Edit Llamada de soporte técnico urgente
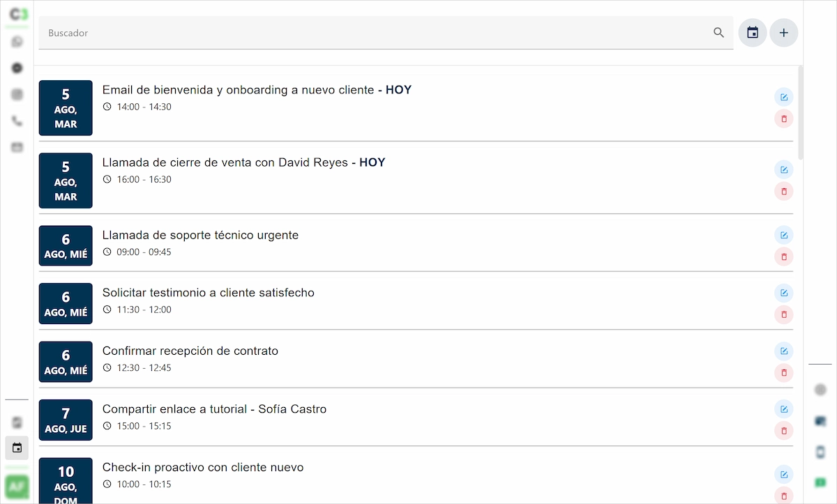Image resolution: width=837 pixels, height=504 pixels. [x=783, y=235]
